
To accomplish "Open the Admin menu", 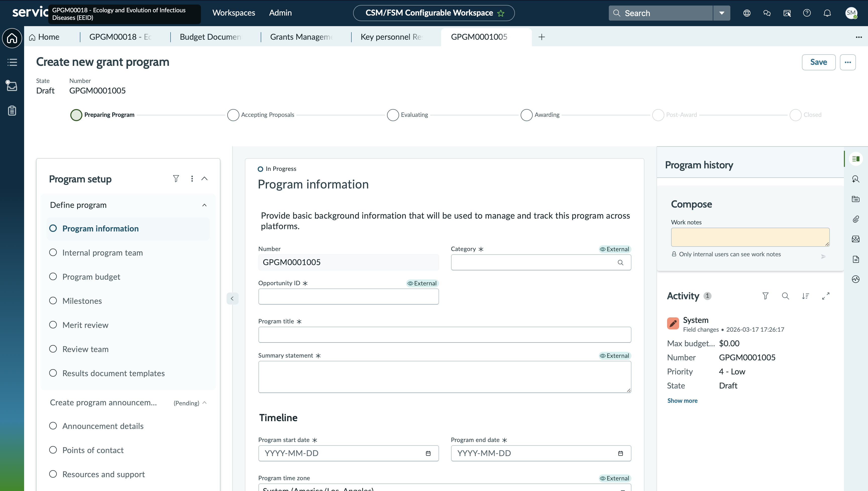I will click(280, 13).
